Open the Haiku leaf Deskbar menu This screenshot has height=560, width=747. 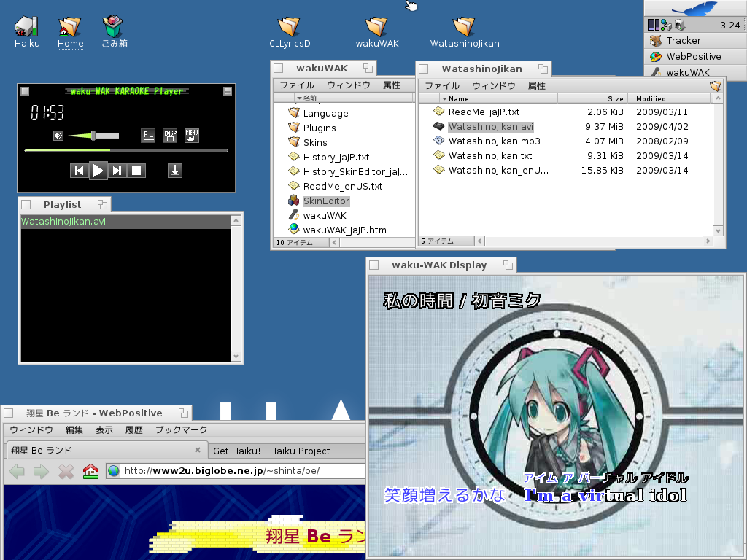[695, 9]
